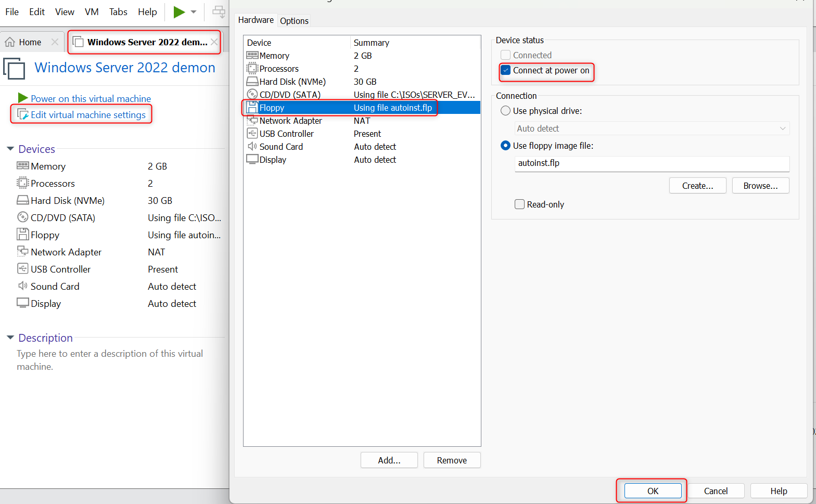This screenshot has height=504, width=816.
Task: Select 'Using file C:\ISOs\SERVER_EV...' summary text
Action: click(414, 95)
